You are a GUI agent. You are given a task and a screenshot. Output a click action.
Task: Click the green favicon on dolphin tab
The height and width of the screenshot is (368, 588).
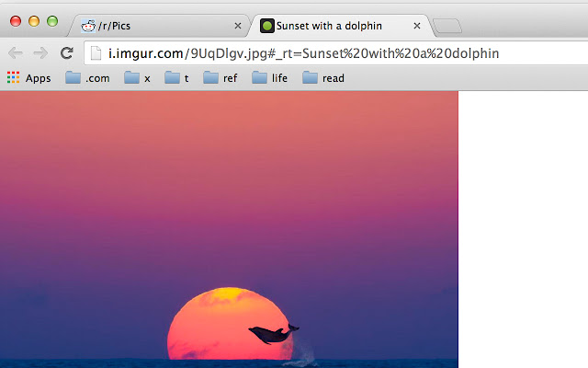[267, 26]
